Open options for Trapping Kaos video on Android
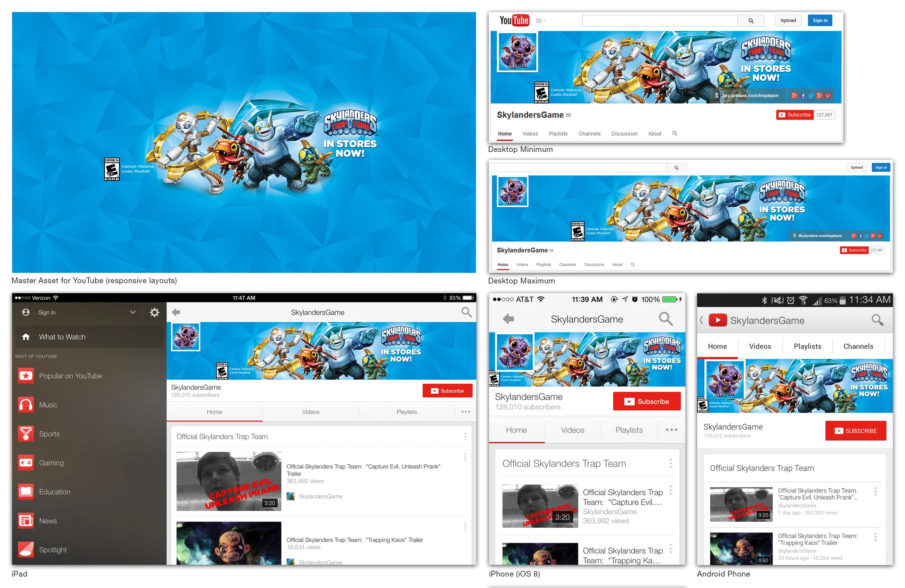 point(875,537)
